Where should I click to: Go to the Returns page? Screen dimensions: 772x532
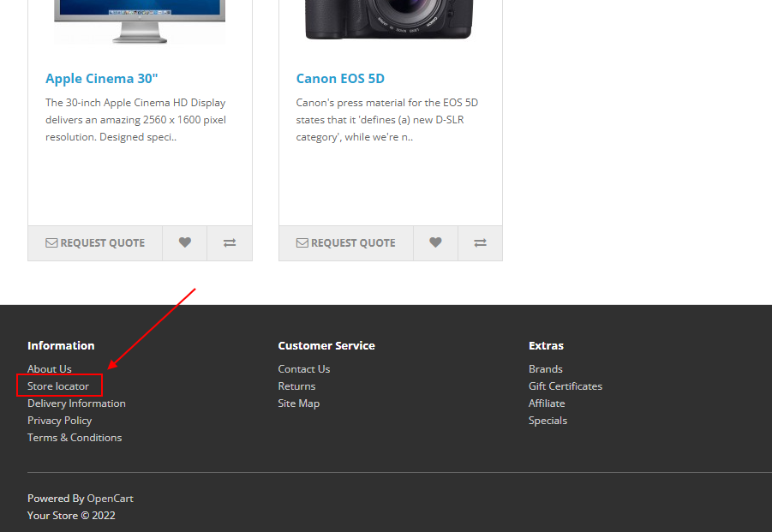[296, 386]
